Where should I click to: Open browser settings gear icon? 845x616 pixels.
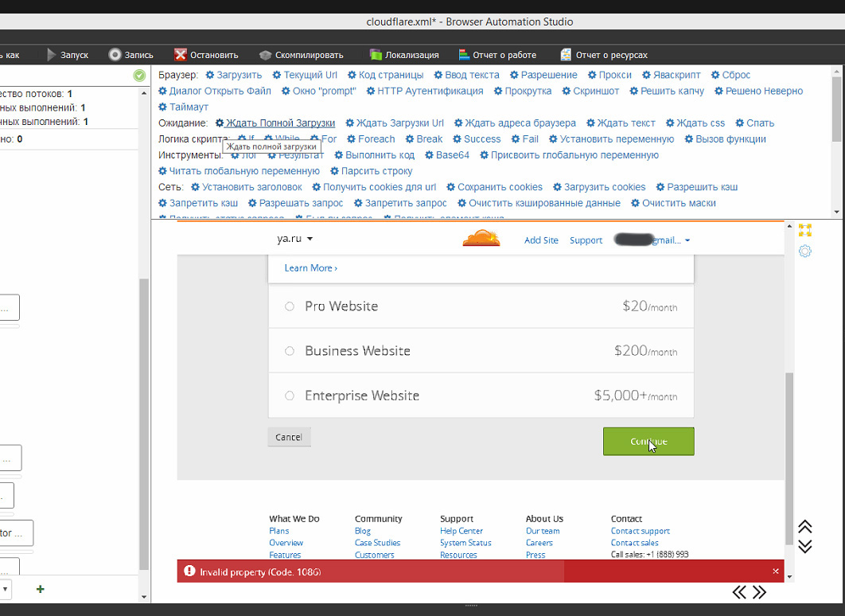pyautogui.click(x=805, y=251)
